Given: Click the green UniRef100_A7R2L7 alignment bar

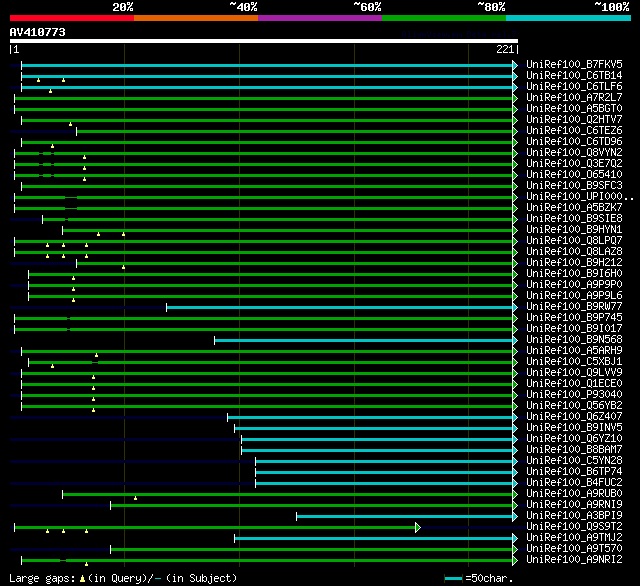Looking at the screenshot, I should click(264, 98).
